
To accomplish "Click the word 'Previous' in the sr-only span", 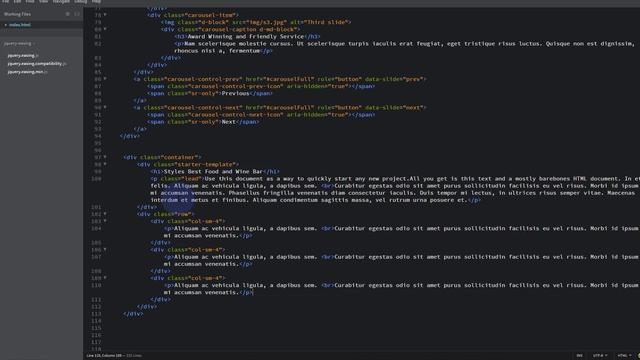I will tap(236, 93).
